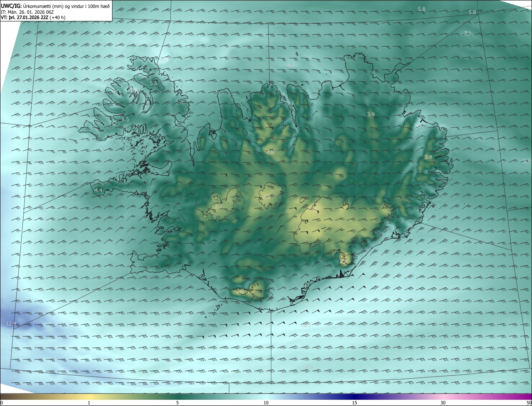Click the 12.4 value at the southwest edge
This screenshot has height=406, width=532.
click(x=11, y=324)
